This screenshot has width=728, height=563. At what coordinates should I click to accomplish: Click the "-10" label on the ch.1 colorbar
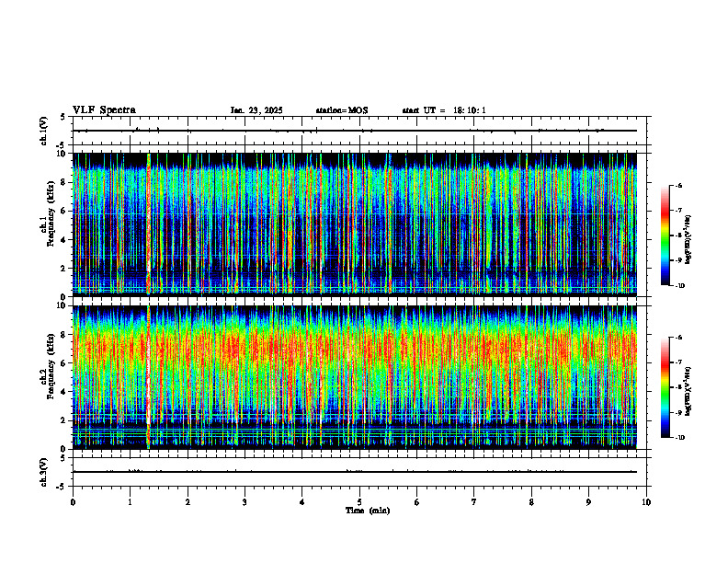680,286
